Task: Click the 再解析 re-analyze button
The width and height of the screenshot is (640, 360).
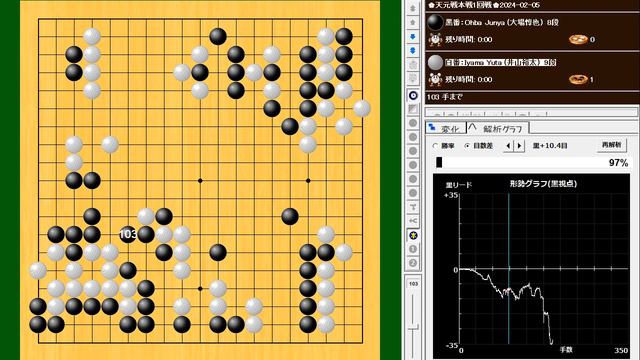Action: (x=611, y=145)
